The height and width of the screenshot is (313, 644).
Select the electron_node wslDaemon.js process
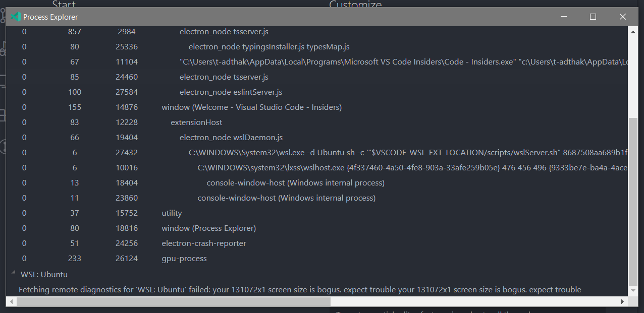pyautogui.click(x=317, y=138)
